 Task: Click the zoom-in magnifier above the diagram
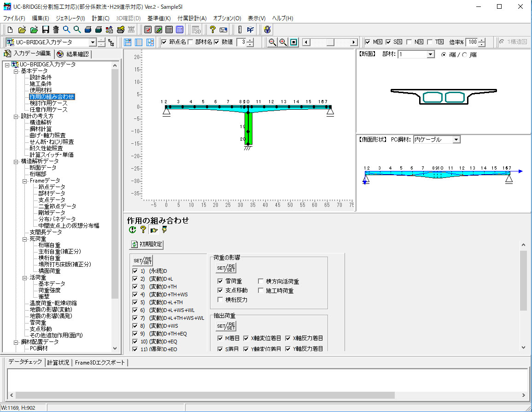(283, 42)
